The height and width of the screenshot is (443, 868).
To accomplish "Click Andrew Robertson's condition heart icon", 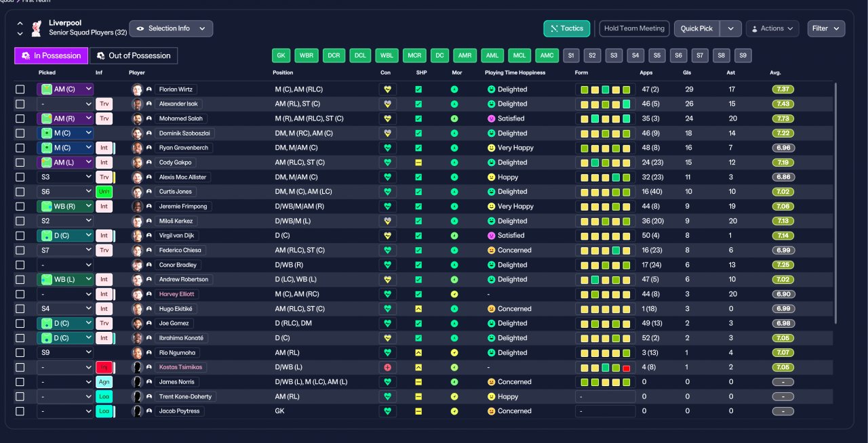I will pos(388,279).
